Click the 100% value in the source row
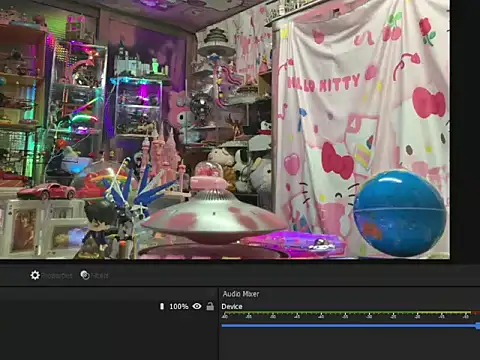This screenshot has width=480, height=360. [x=179, y=306]
